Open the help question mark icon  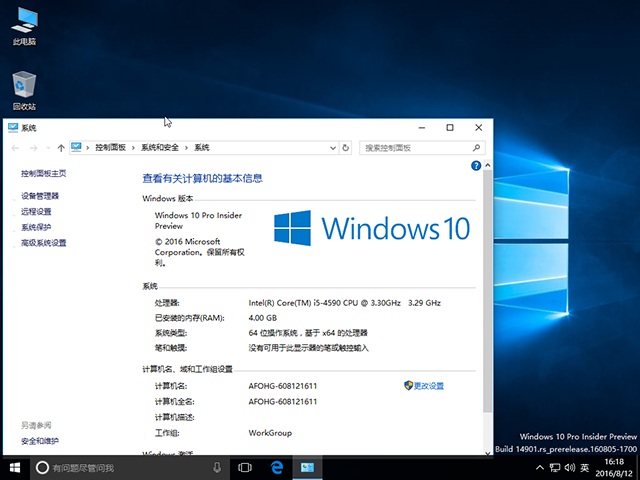point(476,164)
